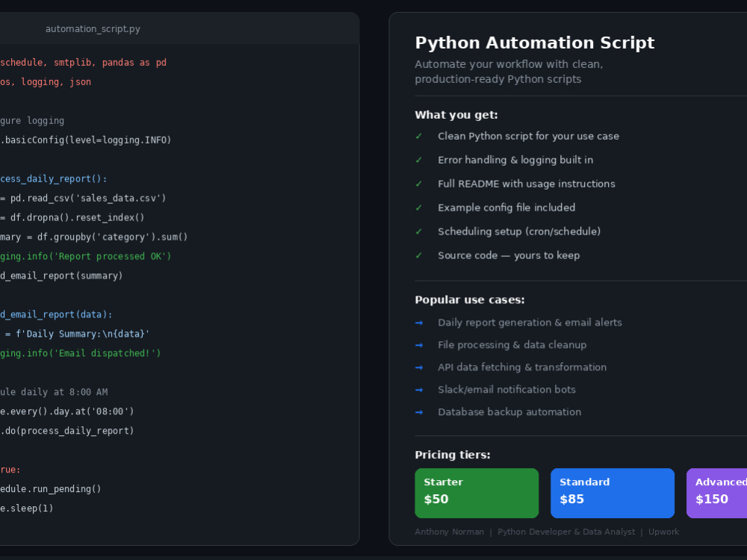Click code line 'df.dropna().reset_index()'
The image size is (747, 560).
click(77, 217)
